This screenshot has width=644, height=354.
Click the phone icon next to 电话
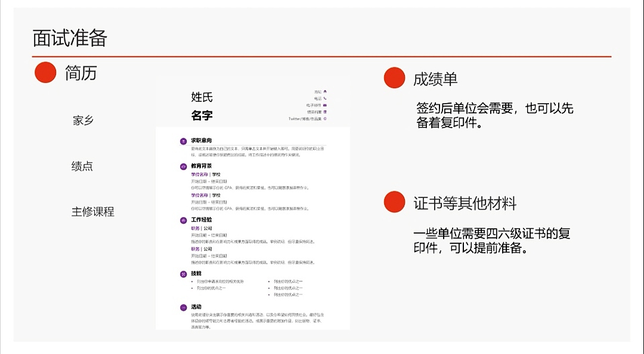click(x=325, y=98)
